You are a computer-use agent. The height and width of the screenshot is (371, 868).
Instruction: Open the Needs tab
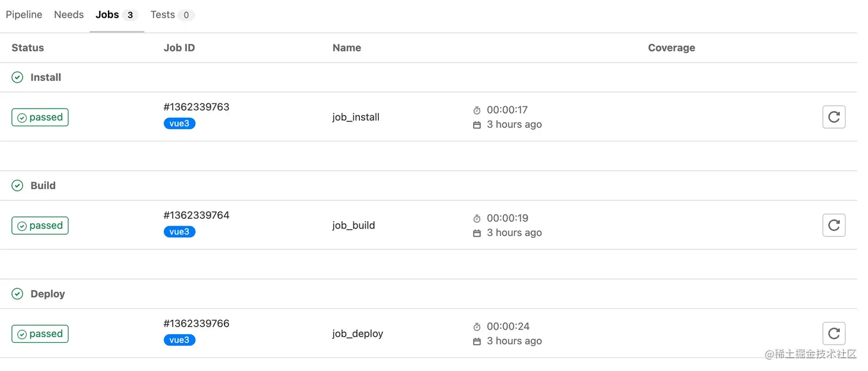coord(69,15)
